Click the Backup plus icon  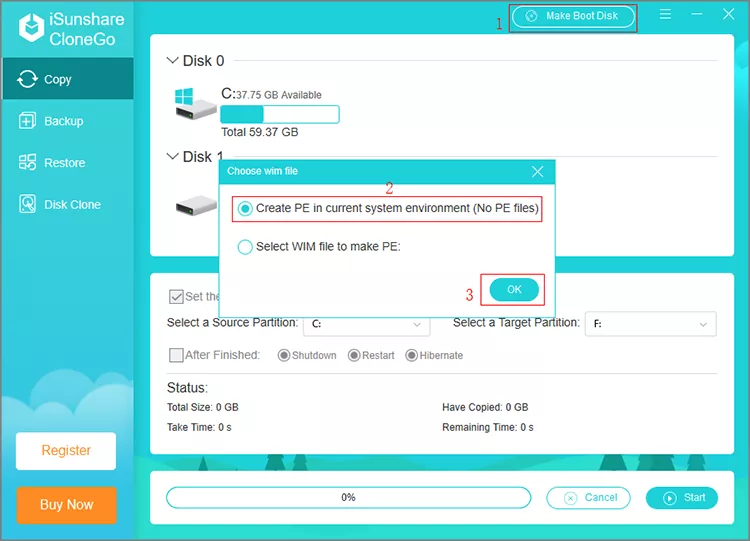tap(27, 121)
